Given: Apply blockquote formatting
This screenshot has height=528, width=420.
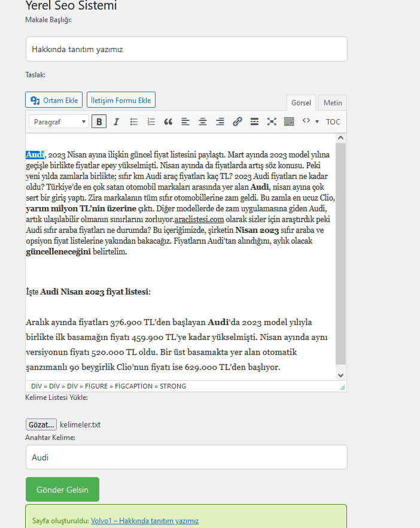Looking at the screenshot, I should [168, 122].
